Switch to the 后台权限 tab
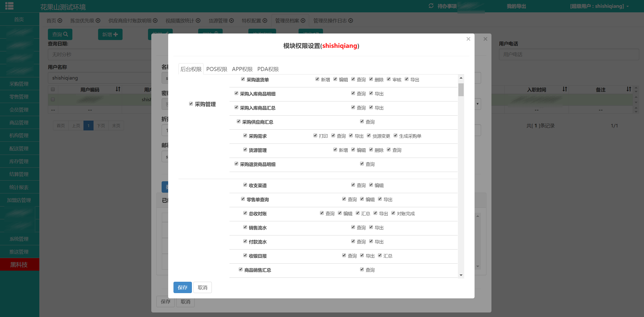 pyautogui.click(x=191, y=69)
